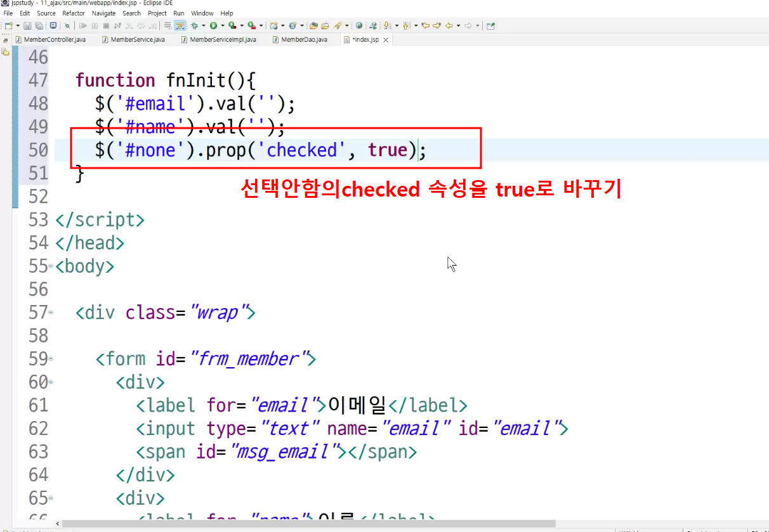Switch to the MemberDao.java tab
Screen dimensions: 769x532
[x=299, y=39]
